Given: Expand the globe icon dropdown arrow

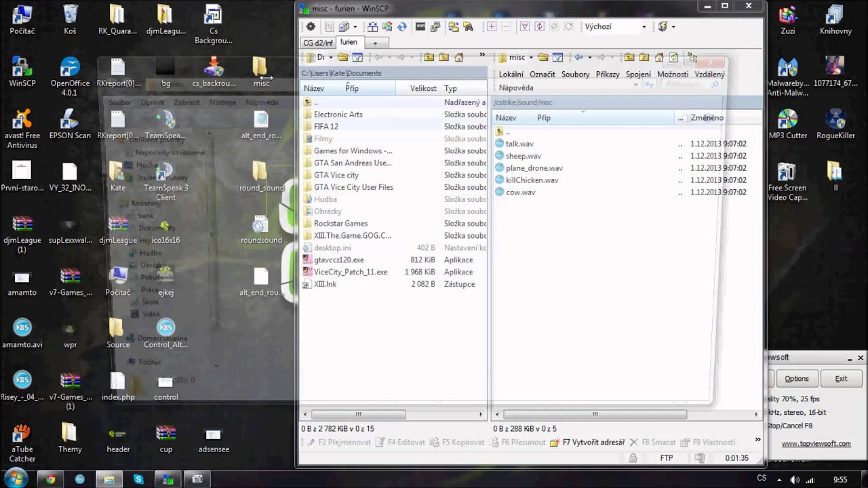Looking at the screenshot, I should pyautogui.click(x=673, y=26).
